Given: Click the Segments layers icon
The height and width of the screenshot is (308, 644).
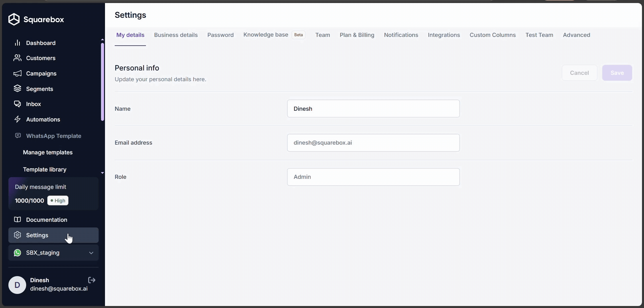Looking at the screenshot, I should 17,89.
